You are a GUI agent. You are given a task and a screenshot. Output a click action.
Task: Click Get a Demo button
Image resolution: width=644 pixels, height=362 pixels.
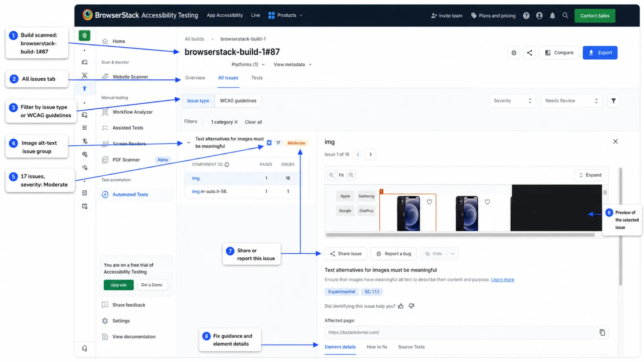pos(152,285)
